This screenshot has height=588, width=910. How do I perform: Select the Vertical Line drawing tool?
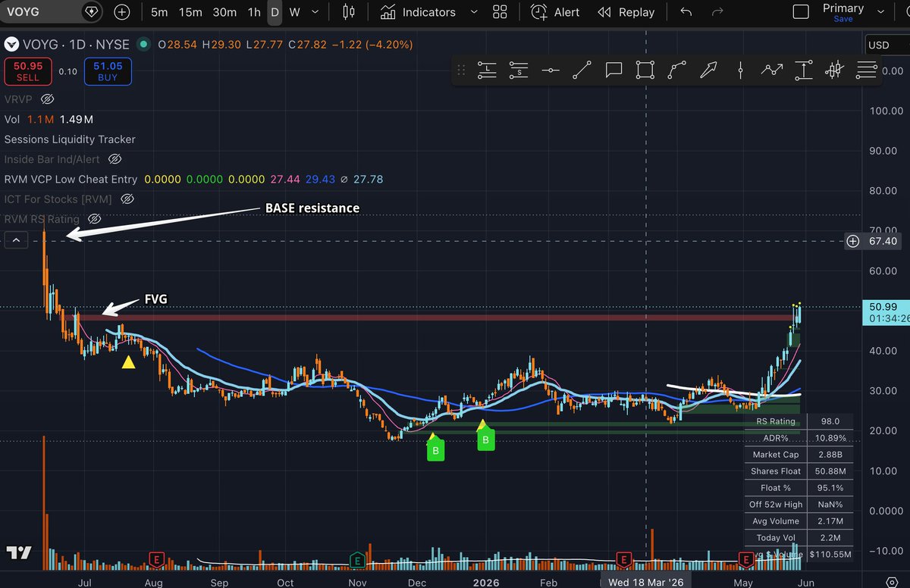point(740,70)
